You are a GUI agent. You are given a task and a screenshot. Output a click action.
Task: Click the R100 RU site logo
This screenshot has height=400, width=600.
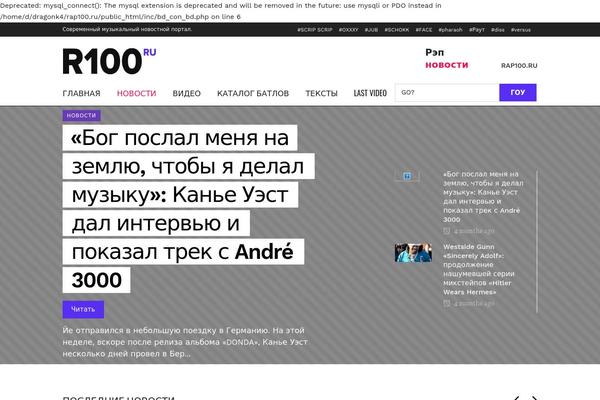tap(109, 61)
